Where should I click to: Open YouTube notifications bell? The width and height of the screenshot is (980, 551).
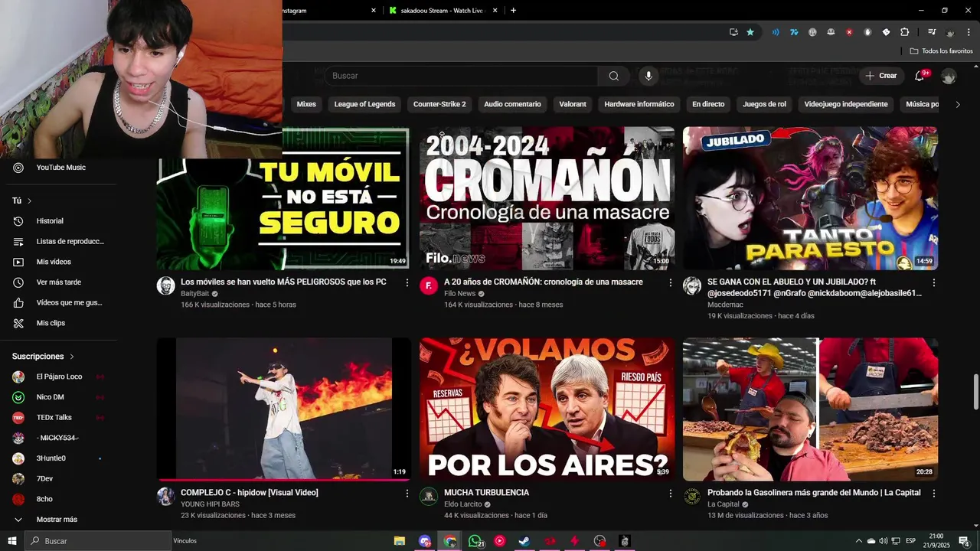point(921,76)
